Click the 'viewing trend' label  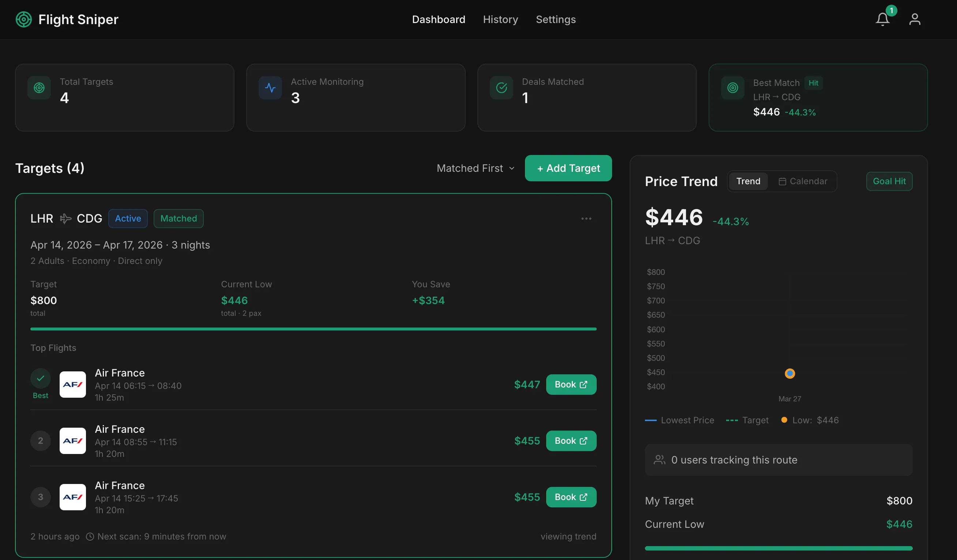coord(568,537)
